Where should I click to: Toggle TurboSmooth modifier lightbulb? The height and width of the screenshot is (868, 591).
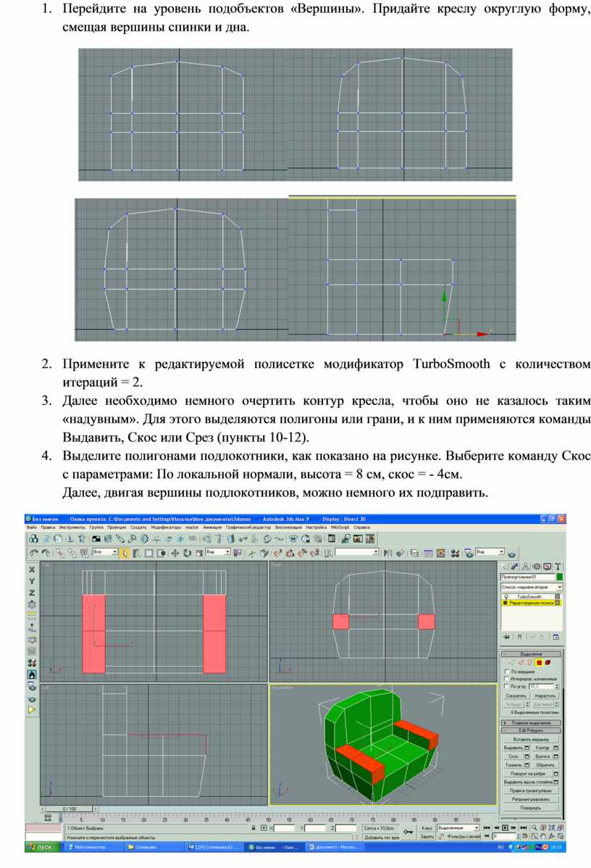point(506,597)
